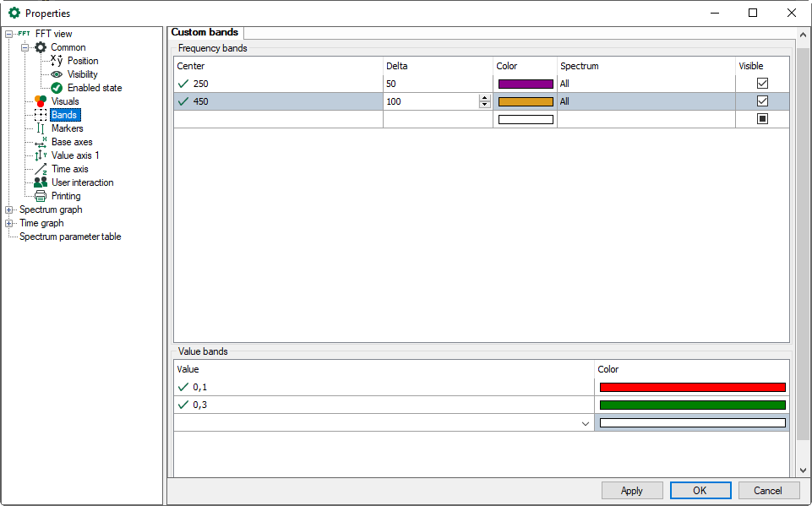Select User interaction in the tree

pyautogui.click(x=82, y=182)
